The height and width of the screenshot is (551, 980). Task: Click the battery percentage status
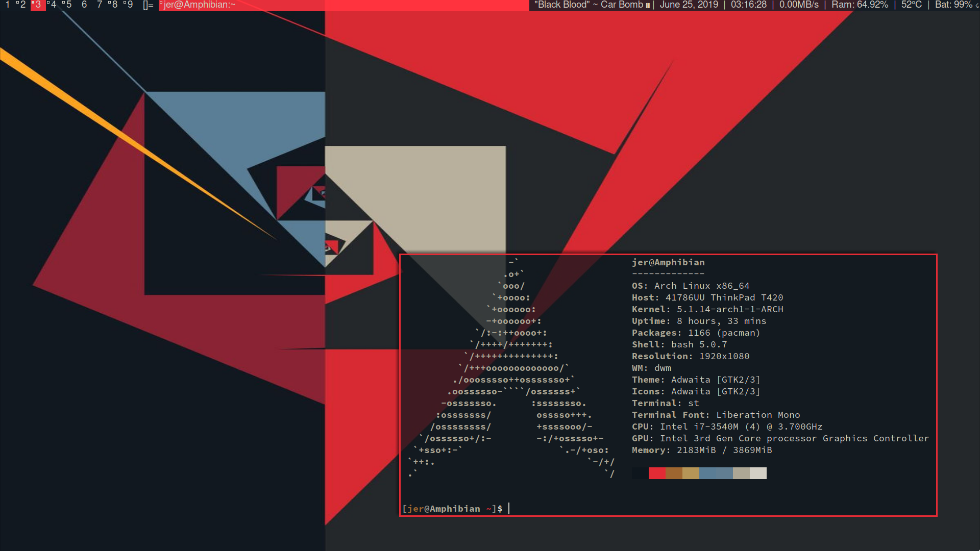click(x=953, y=5)
